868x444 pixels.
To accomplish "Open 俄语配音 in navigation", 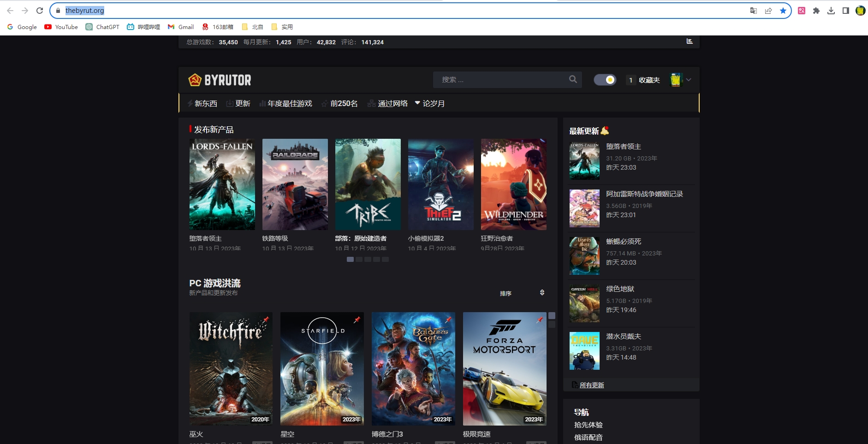I will coord(588,437).
